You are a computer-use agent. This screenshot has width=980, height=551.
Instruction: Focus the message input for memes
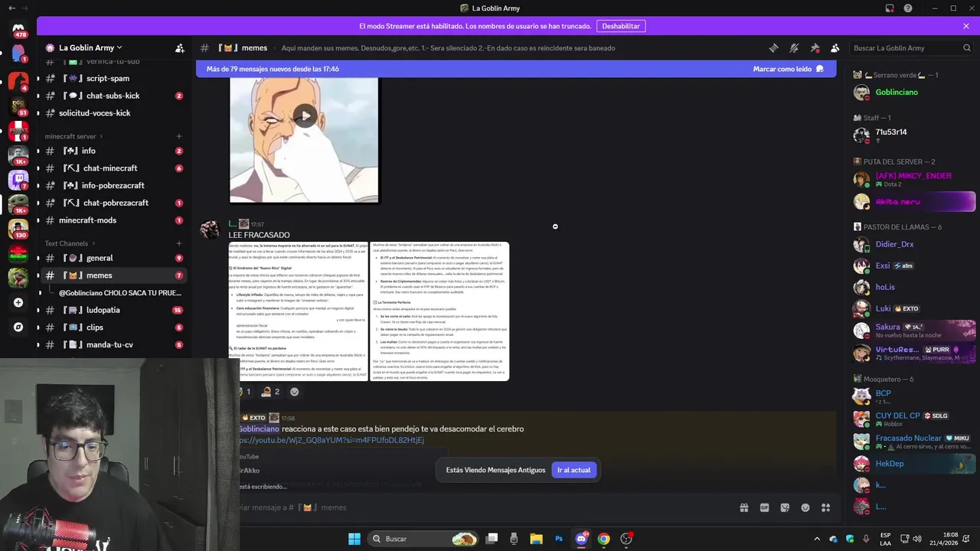coord(475,507)
